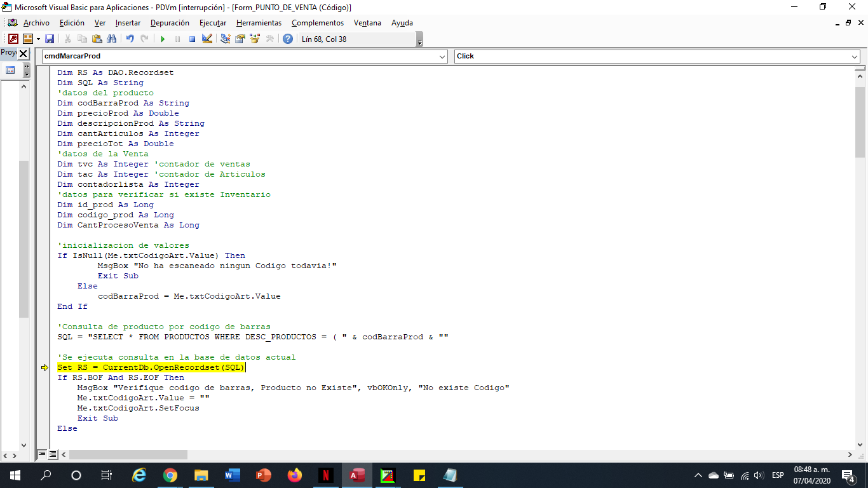Toggle Design Mode icon
The height and width of the screenshot is (488, 868).
(x=207, y=39)
